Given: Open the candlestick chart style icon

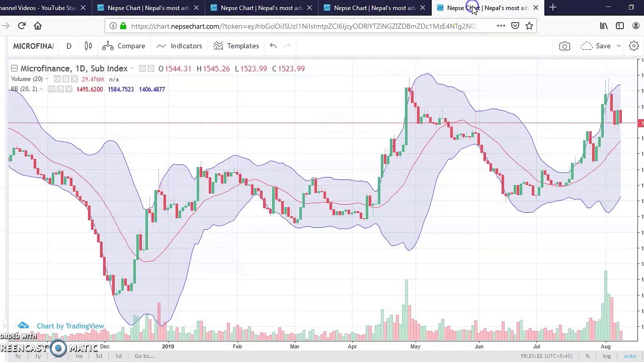Looking at the screenshot, I should tap(88, 46).
